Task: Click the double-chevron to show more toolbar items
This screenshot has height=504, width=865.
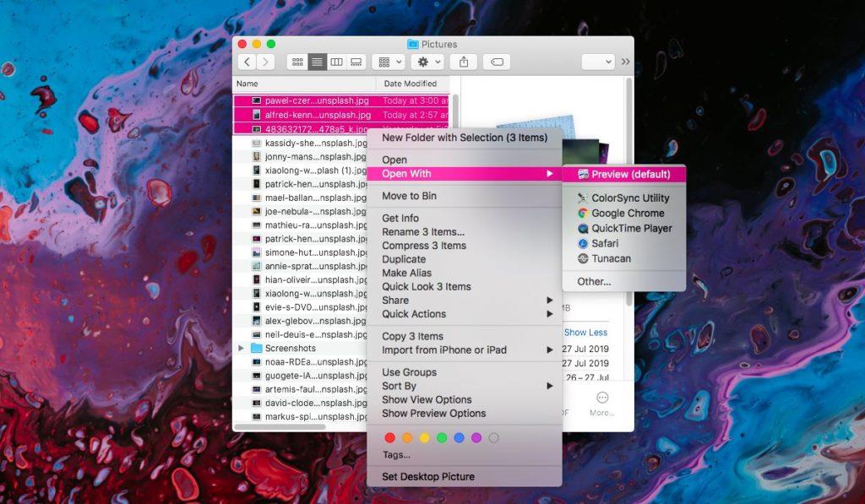Action: click(626, 60)
